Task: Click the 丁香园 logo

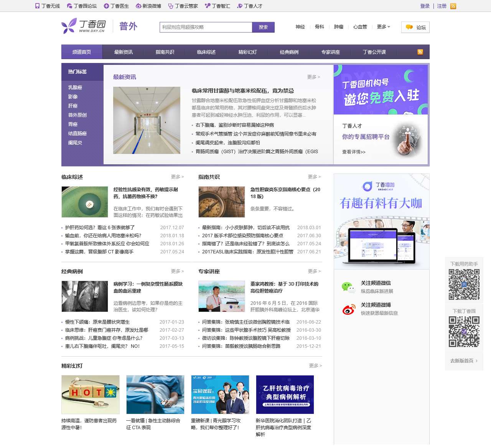Action: tap(83, 26)
